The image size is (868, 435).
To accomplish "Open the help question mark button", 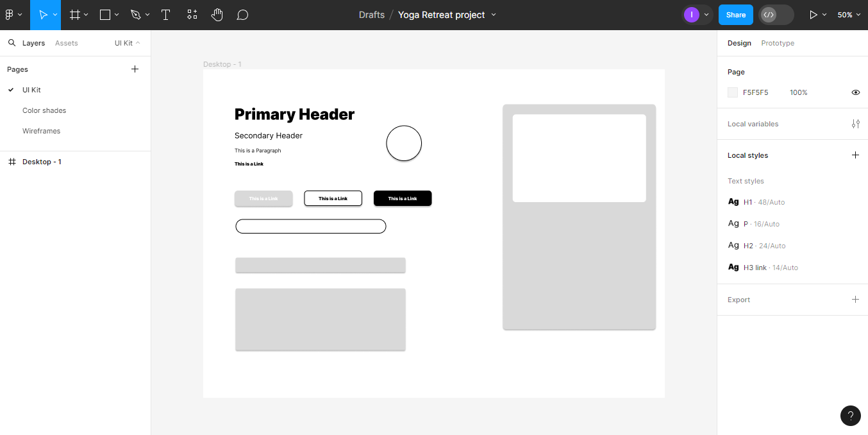I will pyautogui.click(x=851, y=416).
